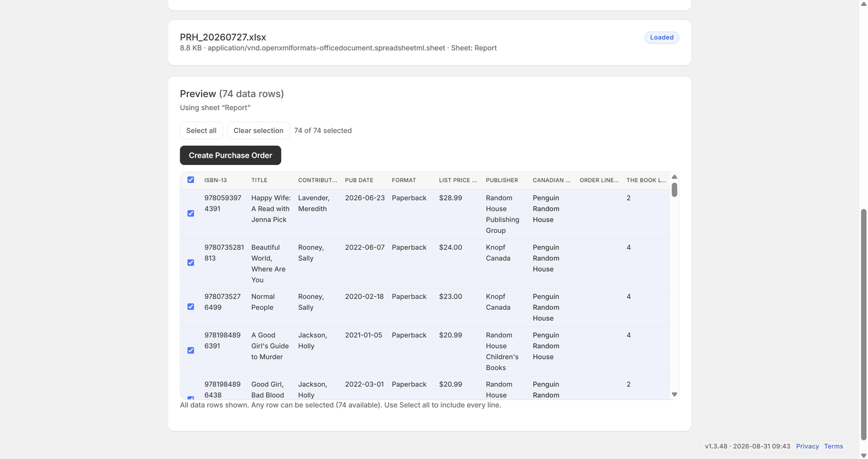Viewport: 868px width, 459px height.
Task: Click the CONTRIBUT... column header
Action: pyautogui.click(x=317, y=180)
